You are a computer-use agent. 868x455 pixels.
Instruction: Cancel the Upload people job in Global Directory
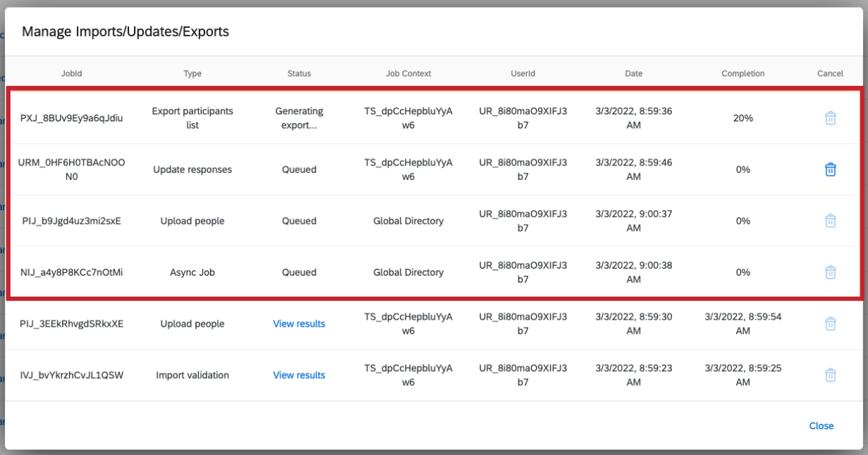[x=830, y=221]
